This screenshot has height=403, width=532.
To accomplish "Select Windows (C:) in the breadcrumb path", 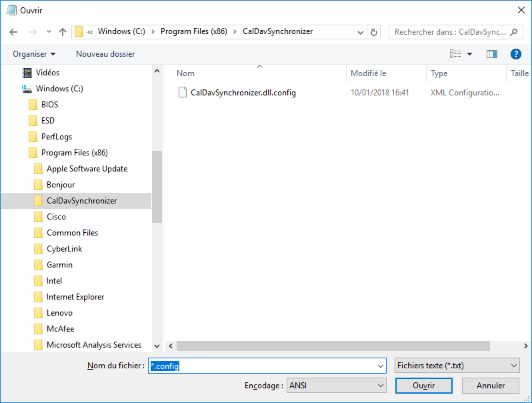I will point(121,31).
